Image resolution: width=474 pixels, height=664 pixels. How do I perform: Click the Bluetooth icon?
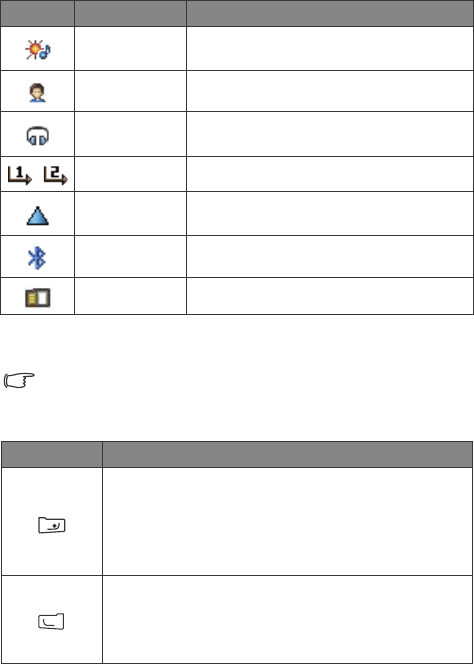(37, 258)
